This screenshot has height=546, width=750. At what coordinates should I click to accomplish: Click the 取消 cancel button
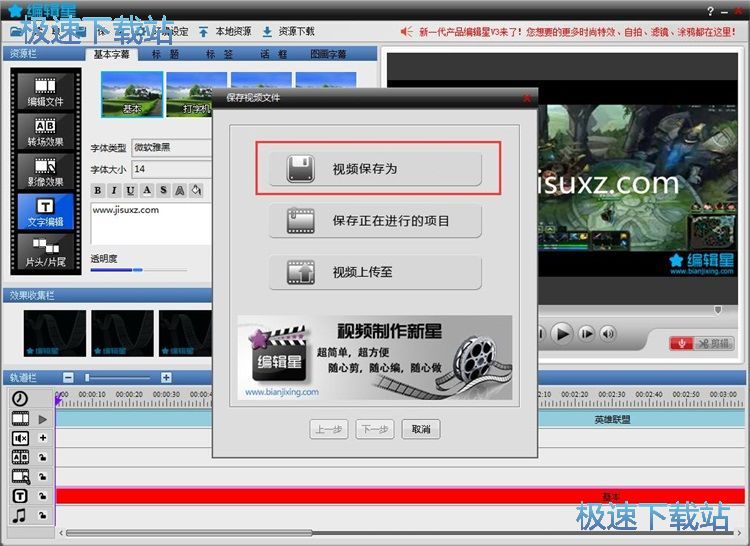(421, 429)
